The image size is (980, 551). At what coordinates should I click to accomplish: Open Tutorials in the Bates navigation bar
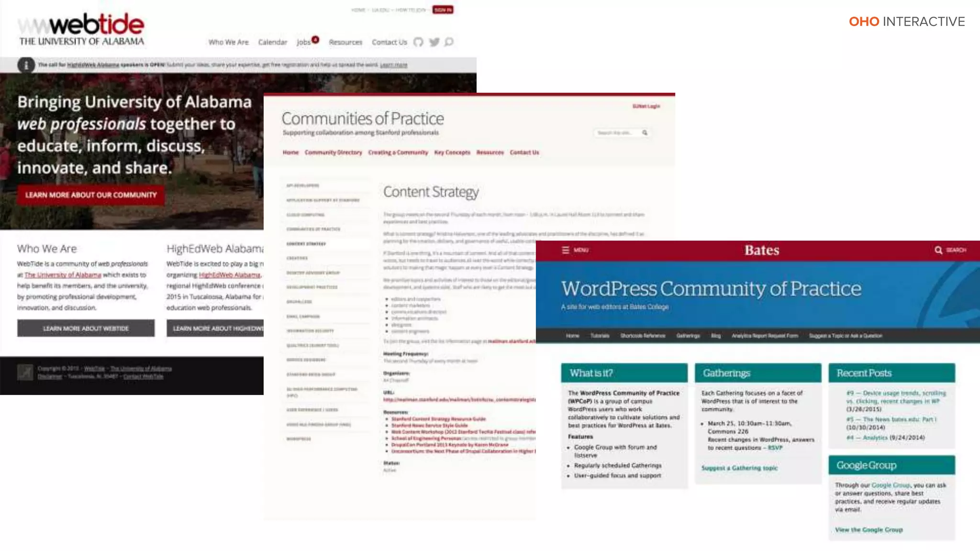[x=600, y=336]
